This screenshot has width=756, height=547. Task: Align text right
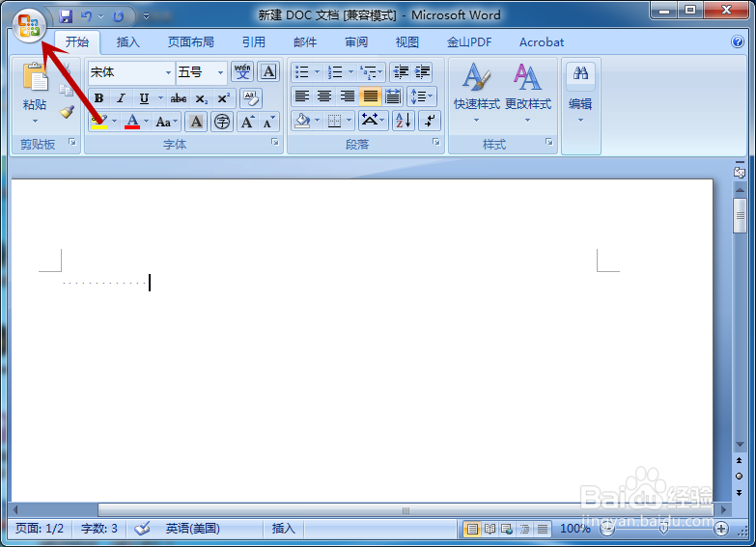348,96
